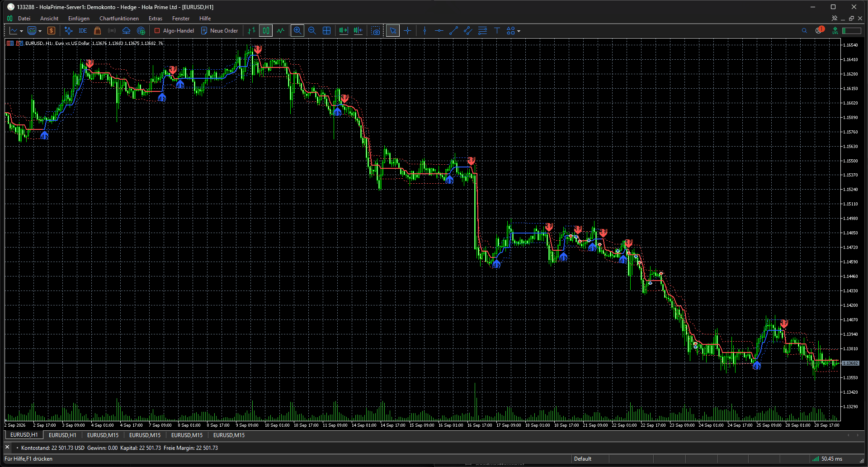The width and height of the screenshot is (868, 467).
Task: Click the 50.45 ms connection status
Action: [828, 459]
